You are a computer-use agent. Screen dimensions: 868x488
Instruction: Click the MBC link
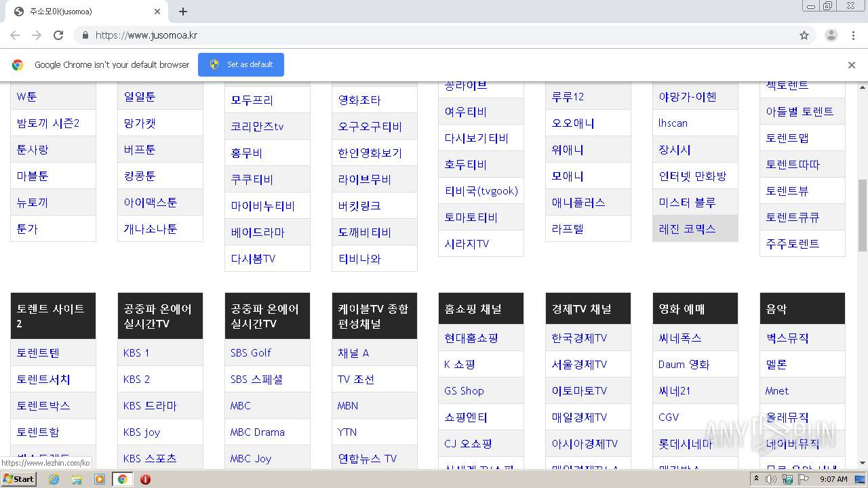[x=241, y=405]
